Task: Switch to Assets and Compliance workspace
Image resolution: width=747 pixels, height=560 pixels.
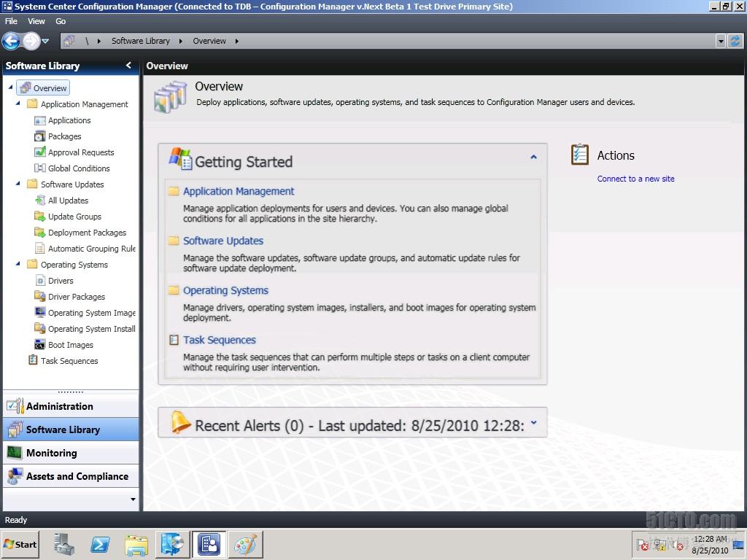Action: pyautogui.click(x=71, y=475)
